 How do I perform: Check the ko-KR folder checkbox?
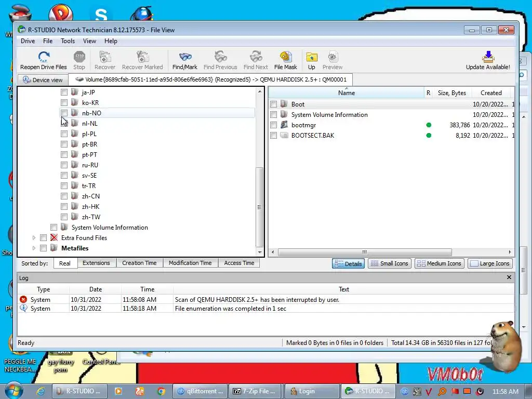[x=64, y=102]
